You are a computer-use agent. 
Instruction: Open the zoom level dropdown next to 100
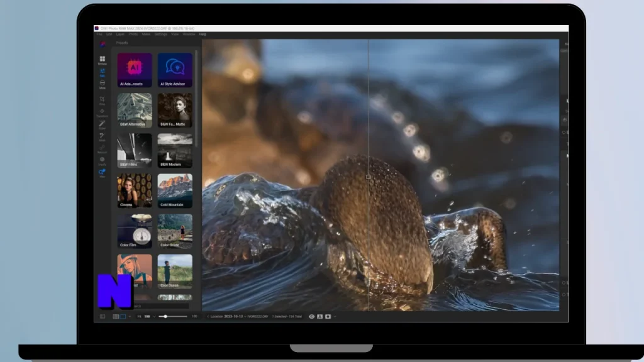(x=155, y=317)
